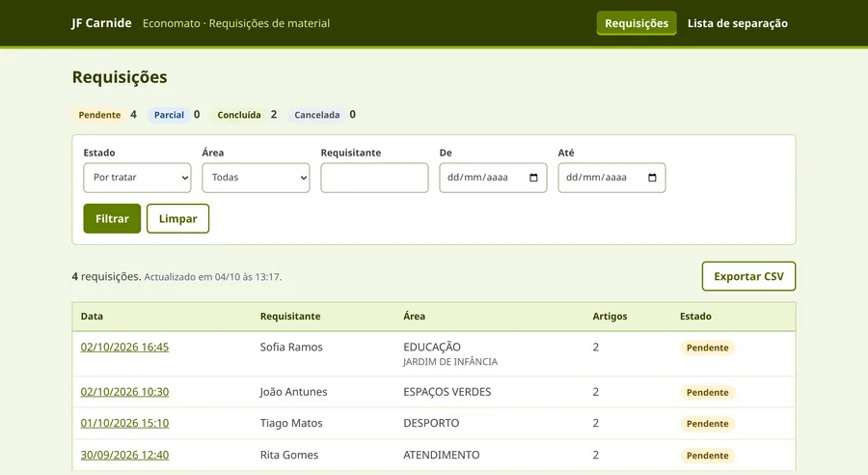This screenshot has height=475, width=868.
Task: Click Pendente badge in Tiago Matos row
Action: 708,424
